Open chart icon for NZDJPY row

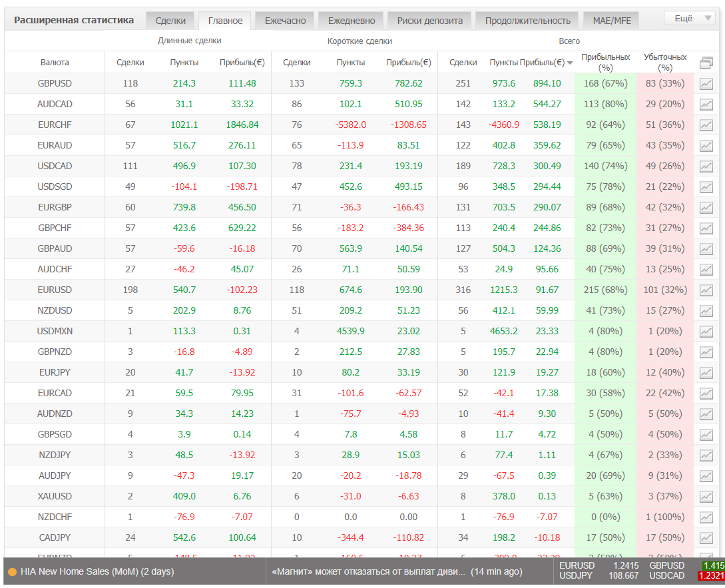click(x=706, y=455)
